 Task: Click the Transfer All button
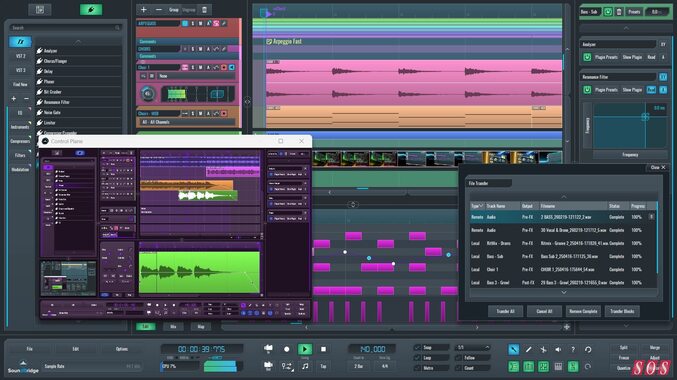pyautogui.click(x=506, y=311)
